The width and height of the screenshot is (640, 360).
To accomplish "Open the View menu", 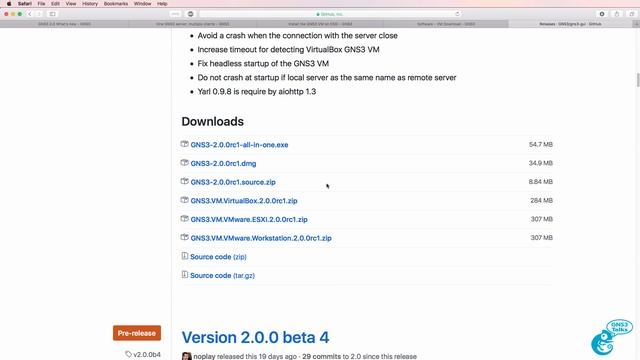I will [71, 4].
